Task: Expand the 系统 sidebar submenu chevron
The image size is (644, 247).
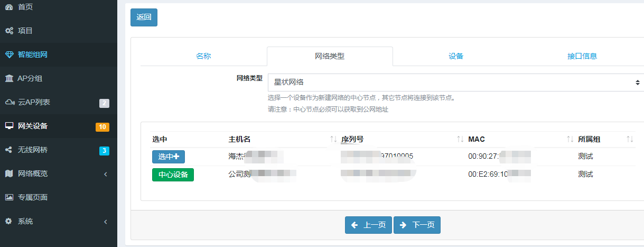Action: [106, 221]
